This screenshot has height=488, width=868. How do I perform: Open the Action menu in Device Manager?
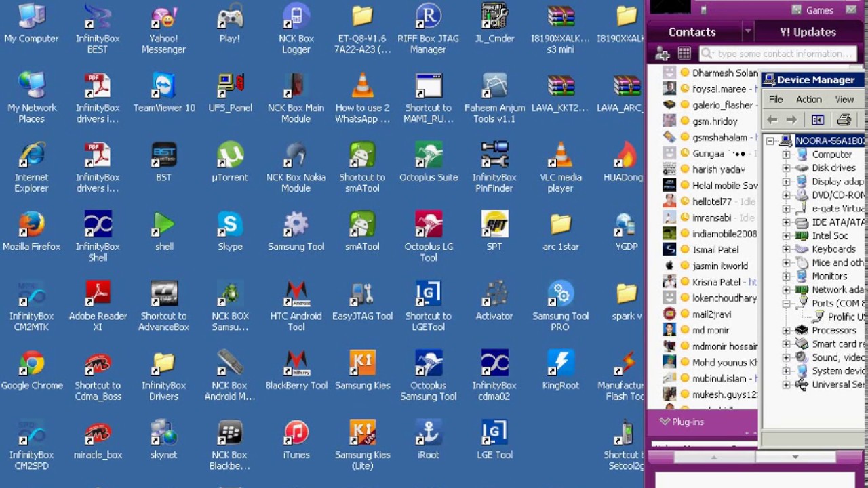[x=808, y=100]
